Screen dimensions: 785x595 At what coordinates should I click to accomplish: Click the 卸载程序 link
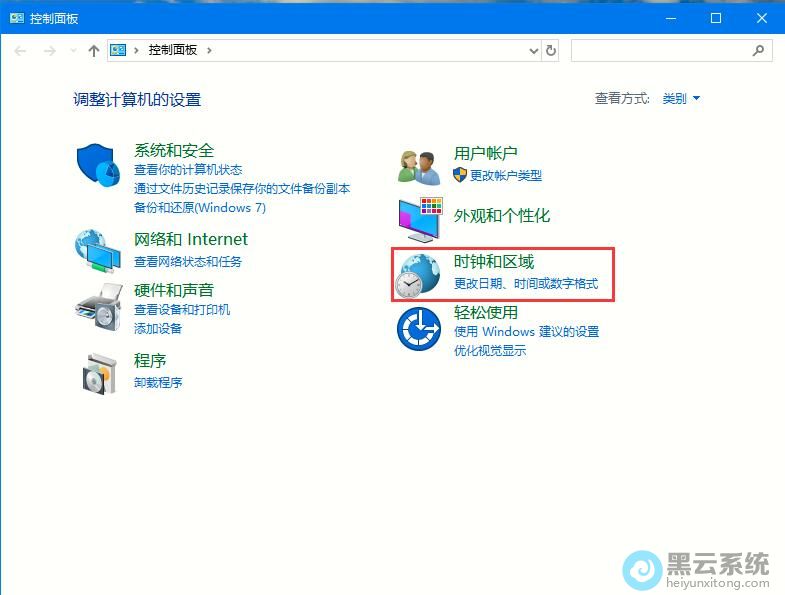click(x=158, y=382)
